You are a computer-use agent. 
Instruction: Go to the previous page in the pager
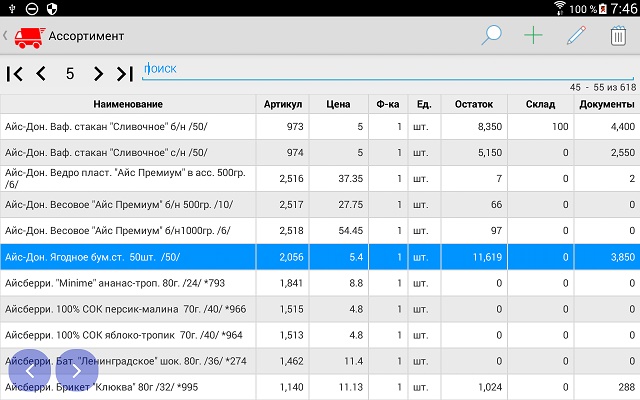[x=41, y=74]
